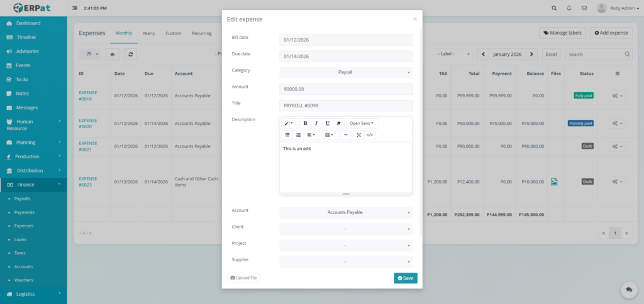Screen dimensions: 644x304
Task: Click the Upload File button
Action: coord(243,278)
